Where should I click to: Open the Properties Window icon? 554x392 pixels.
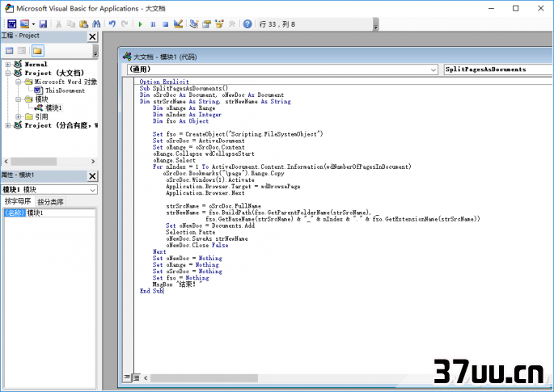point(206,24)
